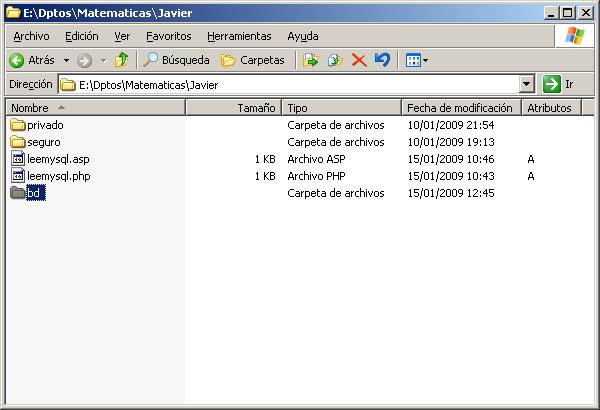Viewport: 600px width, 410px height.
Task: Go up one folder level
Action: pyautogui.click(x=121, y=60)
